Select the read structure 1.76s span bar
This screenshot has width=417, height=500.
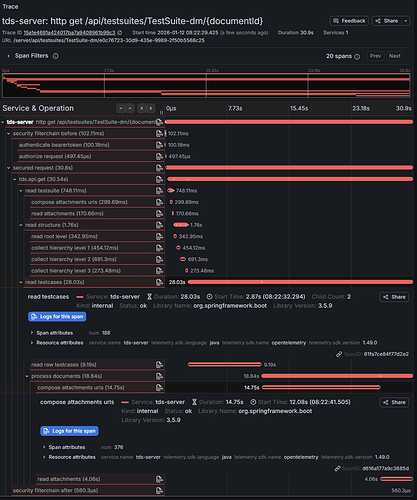point(181,225)
